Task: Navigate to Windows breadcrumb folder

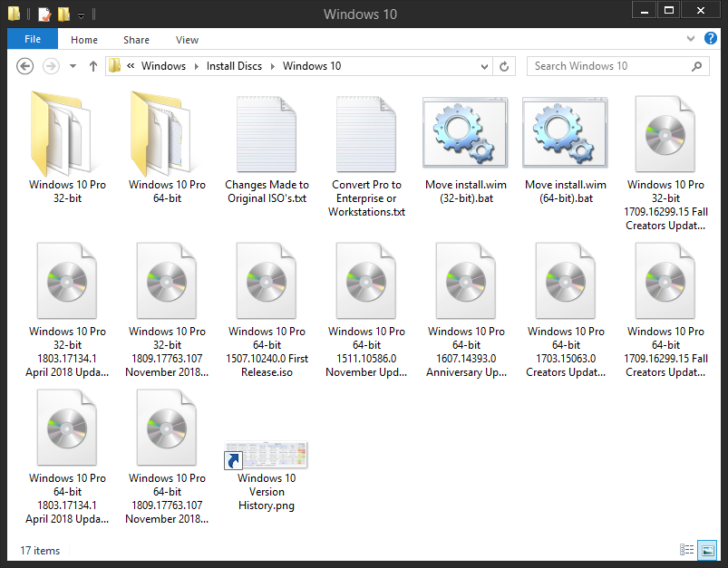Action: pos(163,66)
